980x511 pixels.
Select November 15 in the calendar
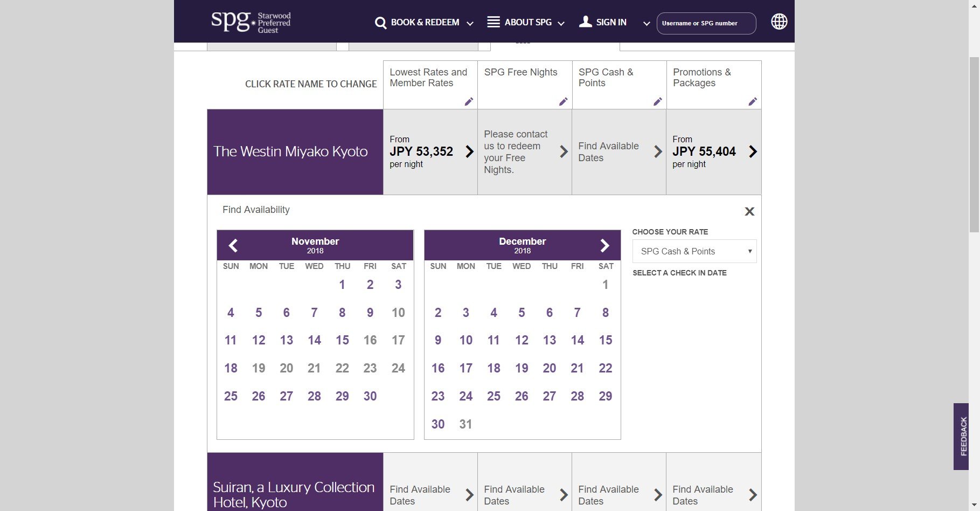(x=343, y=340)
